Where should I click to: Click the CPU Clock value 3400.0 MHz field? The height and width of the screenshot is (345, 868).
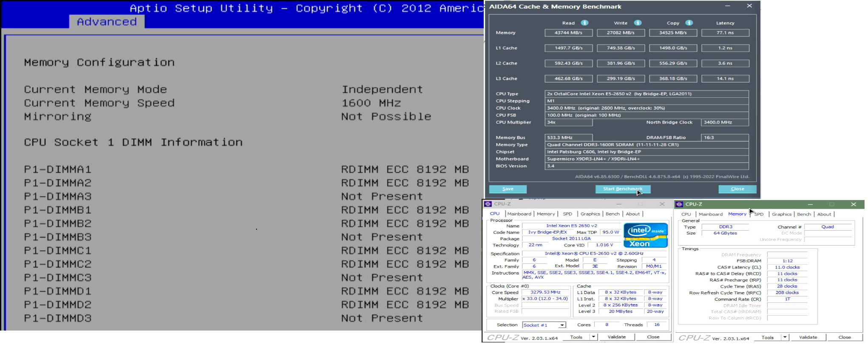[647, 108]
